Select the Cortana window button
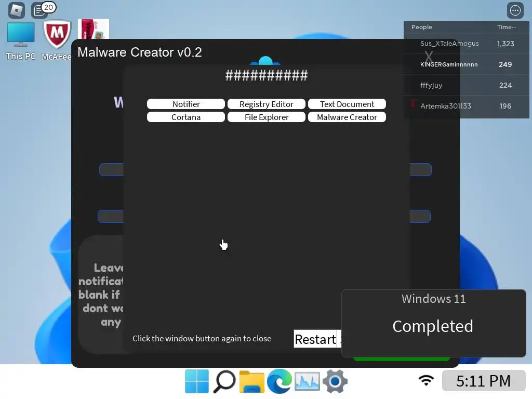Image resolution: width=532 pixels, height=399 pixels. 186,117
